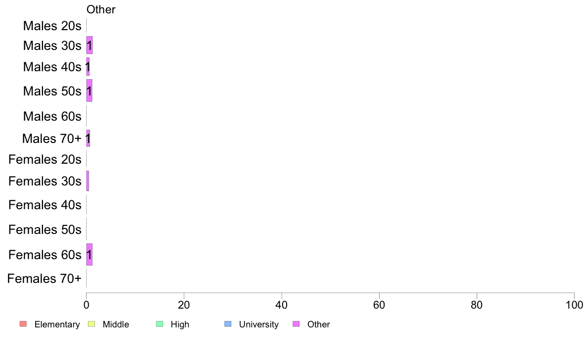This screenshot has height=364, width=588.
Task: Select the Males 50s magenta bar
Action: tap(89, 91)
